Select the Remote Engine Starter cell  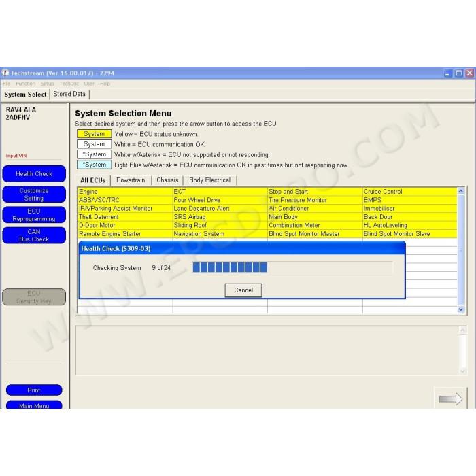click(x=125, y=234)
